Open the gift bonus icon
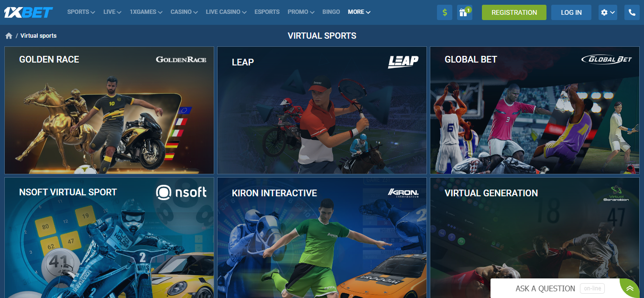This screenshot has height=298, width=644. click(x=464, y=12)
